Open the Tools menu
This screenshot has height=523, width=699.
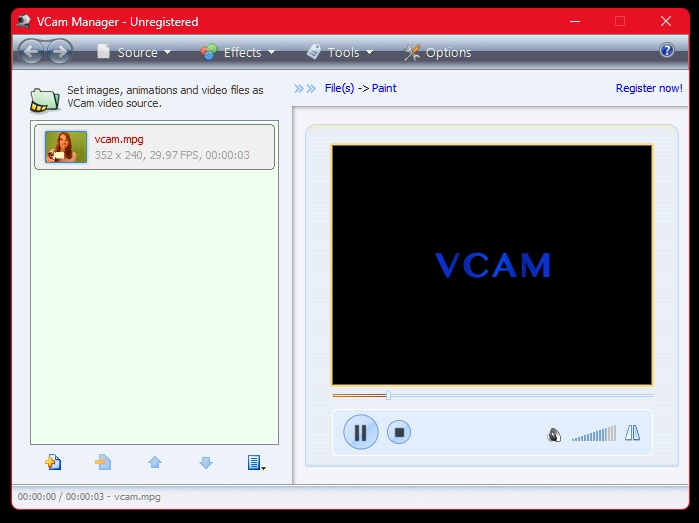(340, 52)
